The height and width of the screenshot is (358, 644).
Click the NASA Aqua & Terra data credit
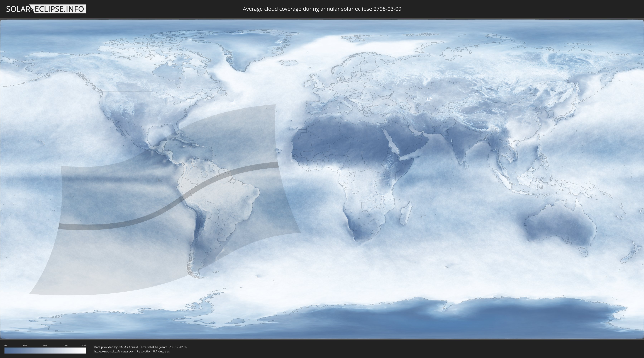tap(140, 347)
